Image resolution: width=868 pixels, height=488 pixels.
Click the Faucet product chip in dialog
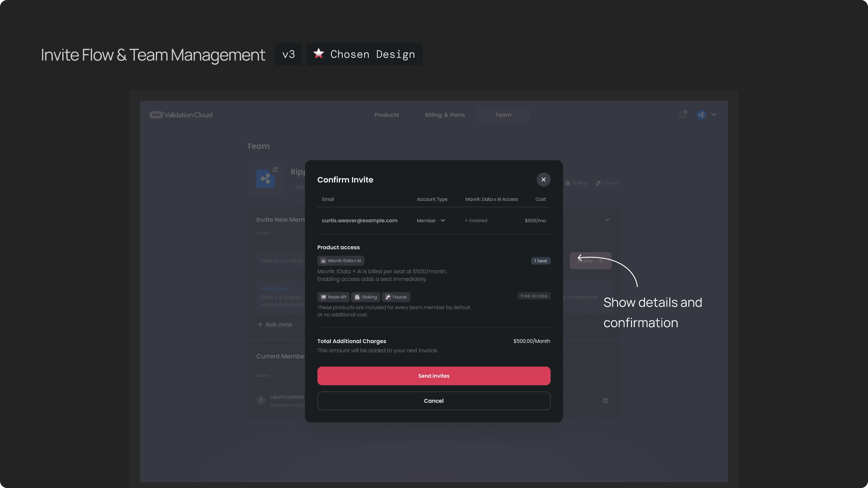point(396,297)
